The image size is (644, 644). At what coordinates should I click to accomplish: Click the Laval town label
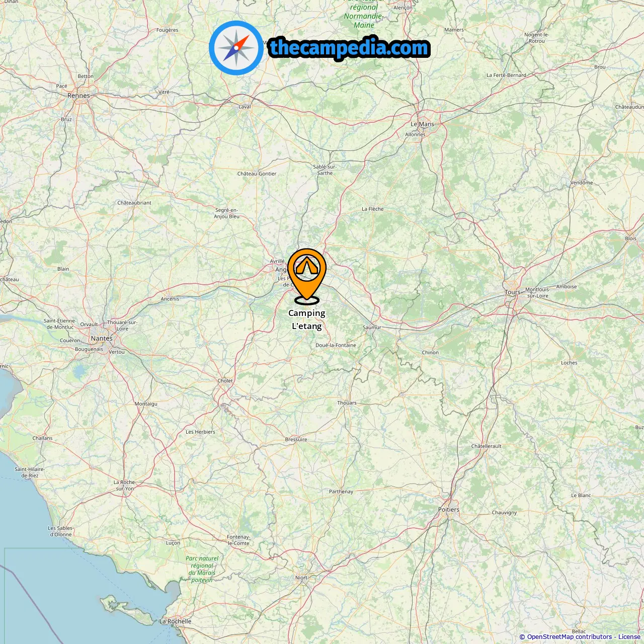(245, 107)
